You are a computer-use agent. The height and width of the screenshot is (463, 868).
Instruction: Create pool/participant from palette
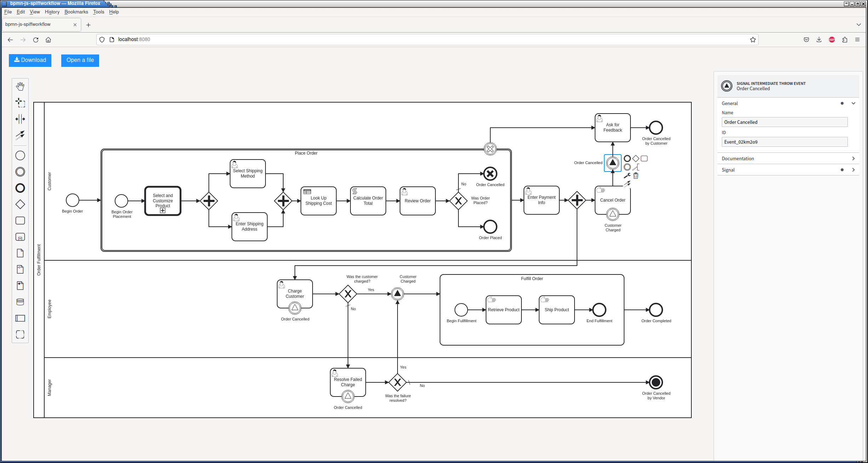pos(20,318)
